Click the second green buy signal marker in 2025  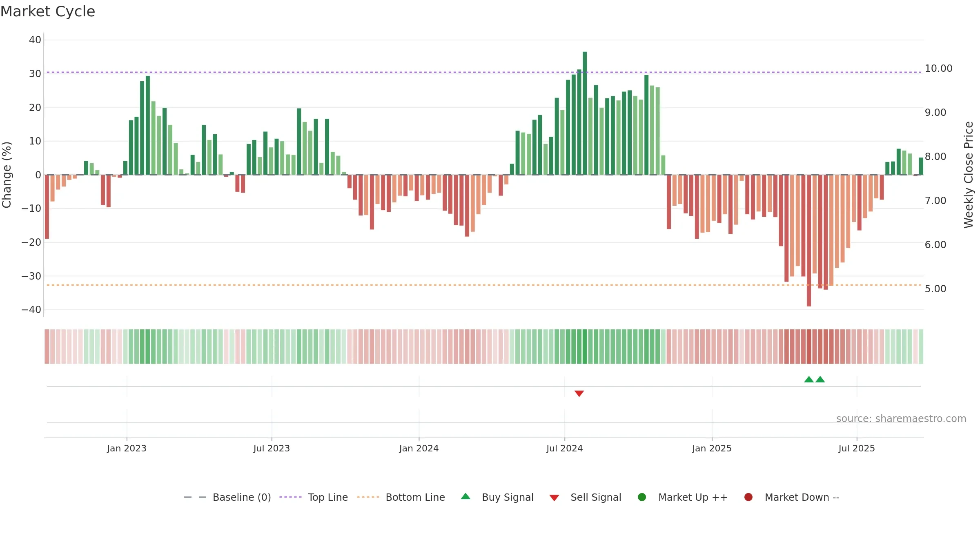(x=820, y=379)
